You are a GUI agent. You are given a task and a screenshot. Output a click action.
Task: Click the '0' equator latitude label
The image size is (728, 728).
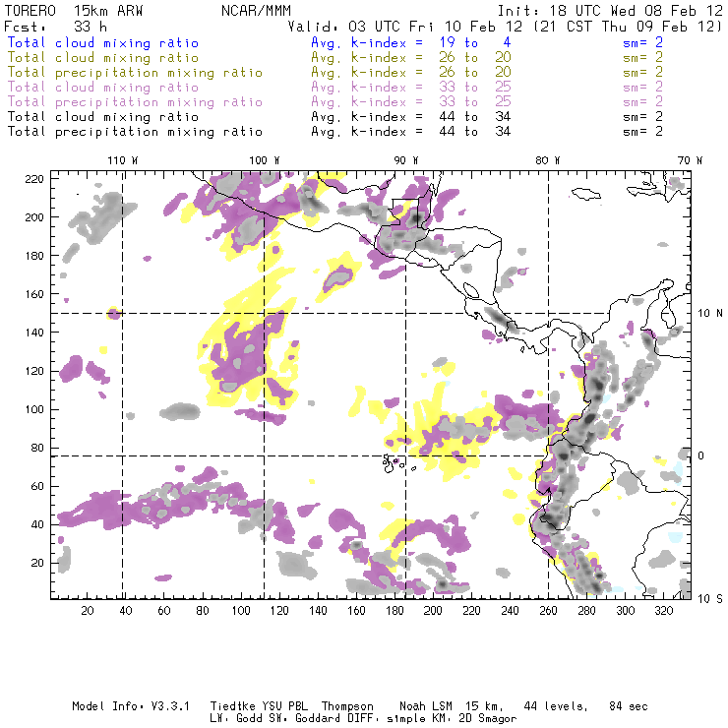pos(700,455)
